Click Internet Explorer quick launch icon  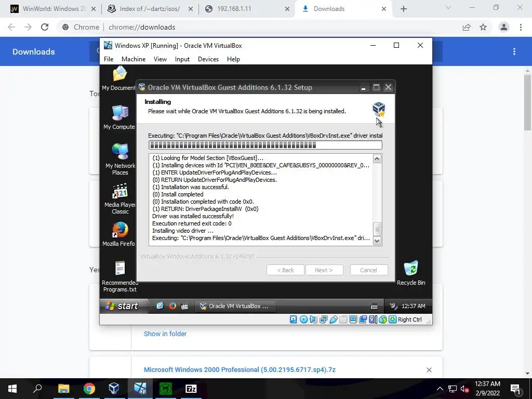pos(160,306)
